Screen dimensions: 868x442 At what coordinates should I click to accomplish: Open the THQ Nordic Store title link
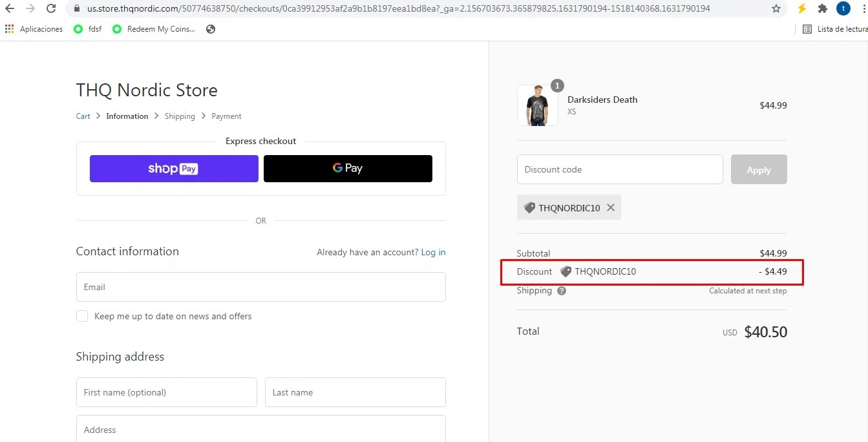click(147, 90)
